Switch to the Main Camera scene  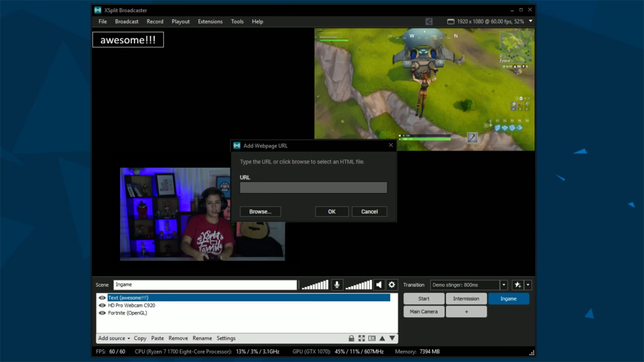pos(424,311)
